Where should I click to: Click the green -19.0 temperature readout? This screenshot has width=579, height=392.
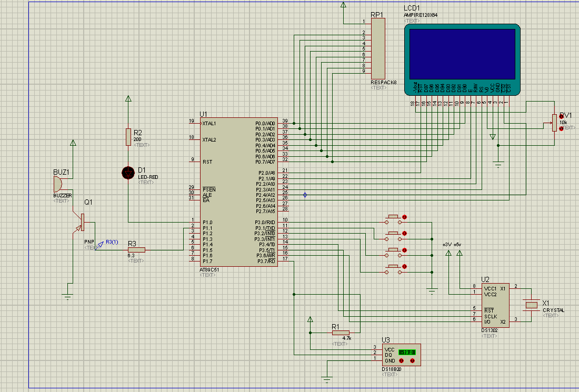pyautogui.click(x=407, y=352)
